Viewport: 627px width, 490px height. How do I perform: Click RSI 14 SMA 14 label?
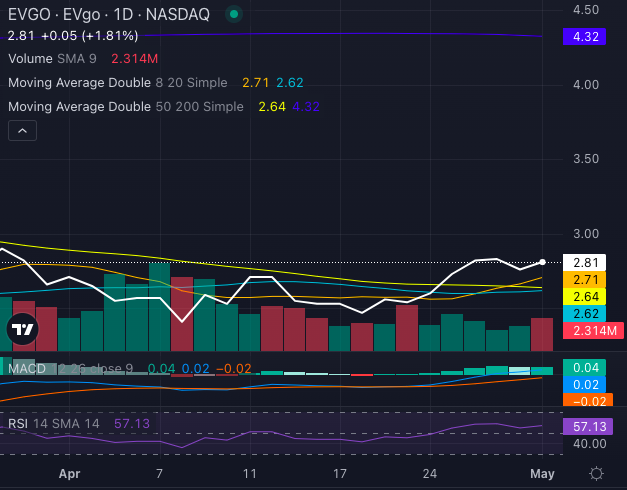point(54,424)
